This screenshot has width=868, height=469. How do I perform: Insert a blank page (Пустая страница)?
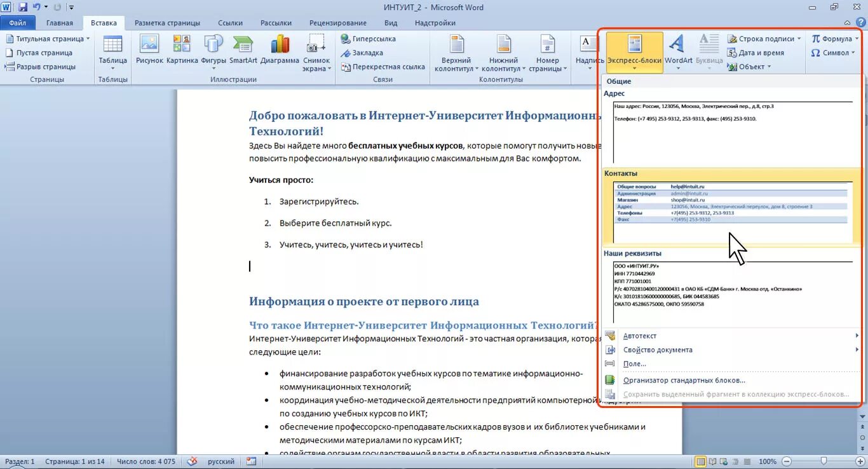tap(39, 53)
